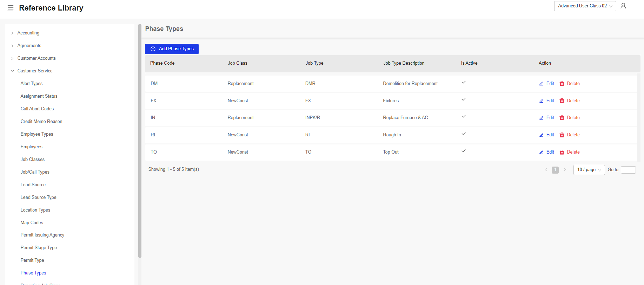This screenshot has width=644, height=285.
Task: Click the Is Active column header
Action: [x=469, y=63]
